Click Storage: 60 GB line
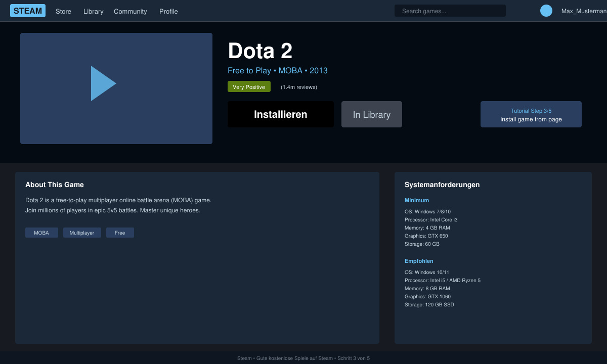 422,244
